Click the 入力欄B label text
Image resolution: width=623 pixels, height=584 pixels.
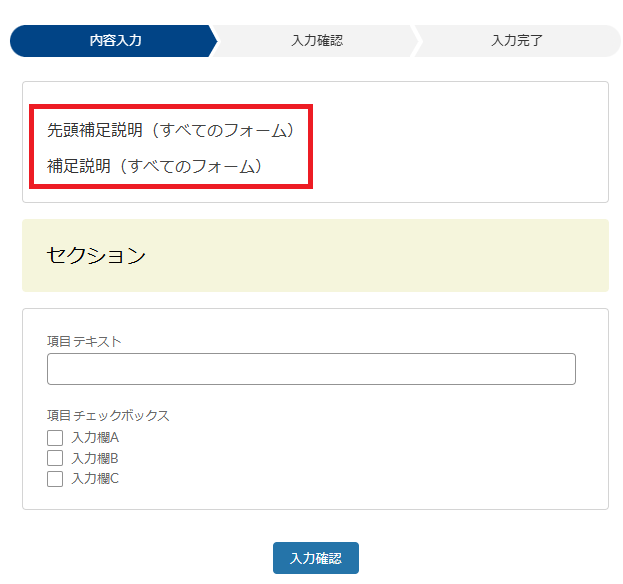coord(95,458)
